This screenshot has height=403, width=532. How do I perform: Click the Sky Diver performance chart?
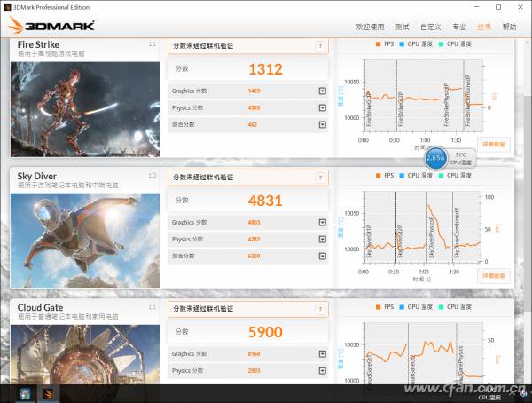pos(422,227)
